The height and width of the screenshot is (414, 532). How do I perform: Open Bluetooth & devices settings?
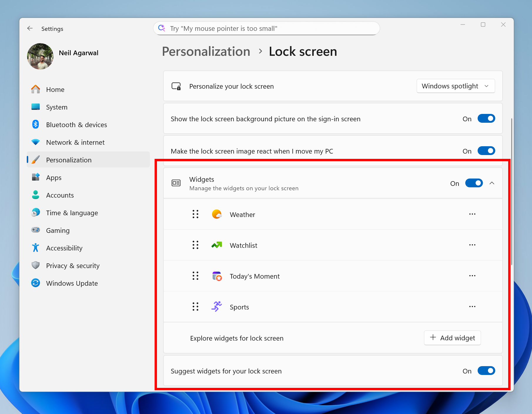click(x=76, y=124)
